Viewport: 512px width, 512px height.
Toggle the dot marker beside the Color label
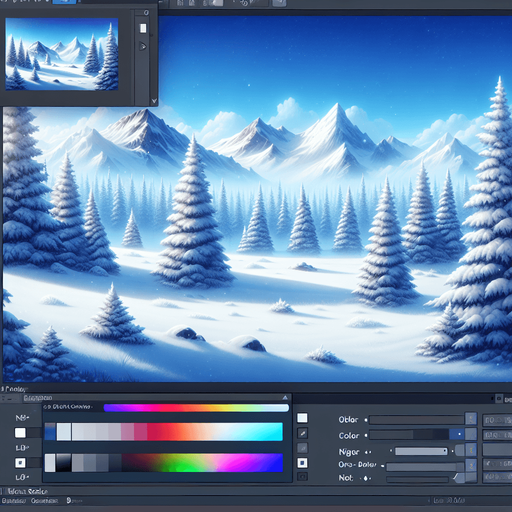click(366, 435)
